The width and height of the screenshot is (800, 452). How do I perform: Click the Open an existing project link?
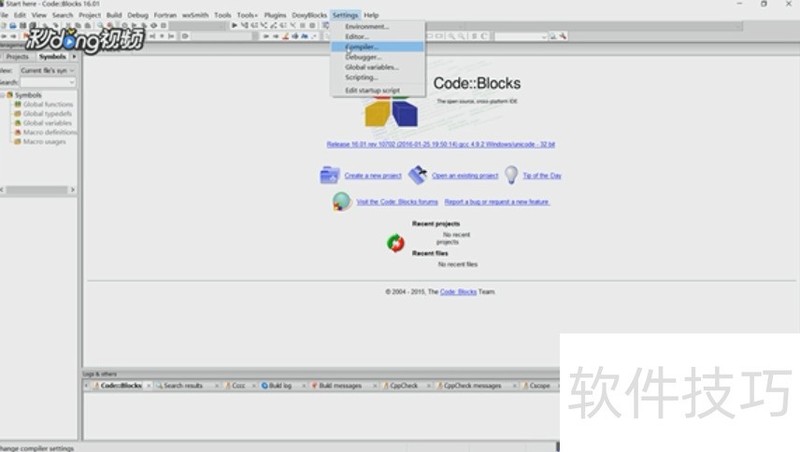click(465, 175)
